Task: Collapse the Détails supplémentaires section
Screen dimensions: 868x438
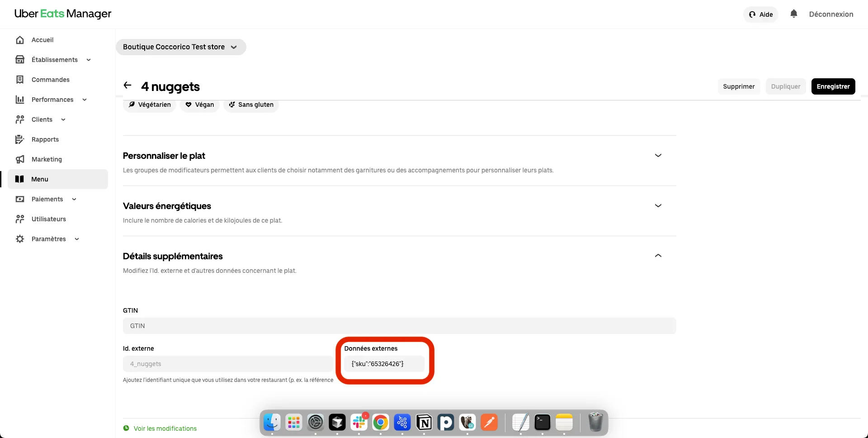Action: tap(658, 256)
